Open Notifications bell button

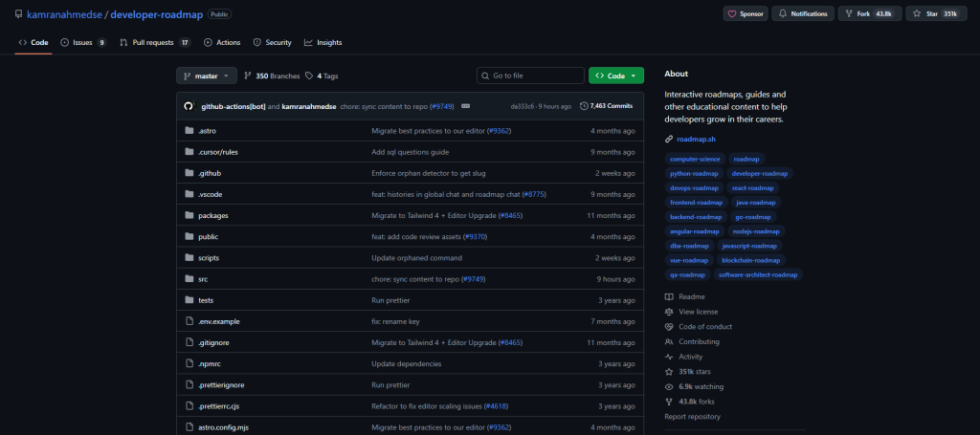coord(803,13)
